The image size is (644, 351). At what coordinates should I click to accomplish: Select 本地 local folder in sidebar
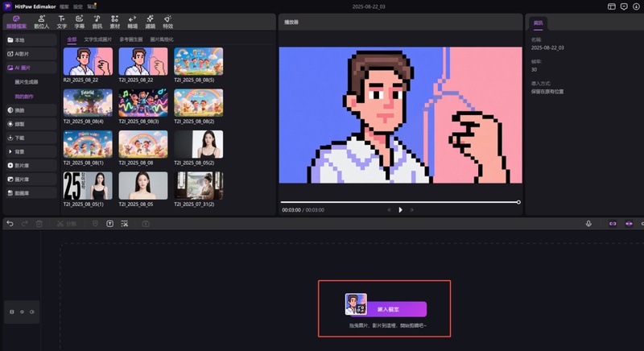click(31, 39)
